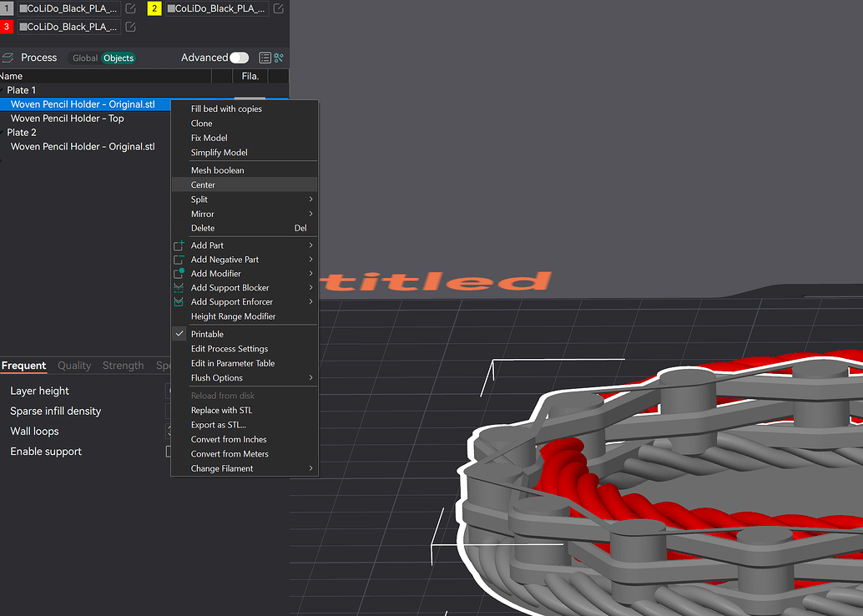Click the Process layers icon
The image size is (863, 616).
(8, 58)
